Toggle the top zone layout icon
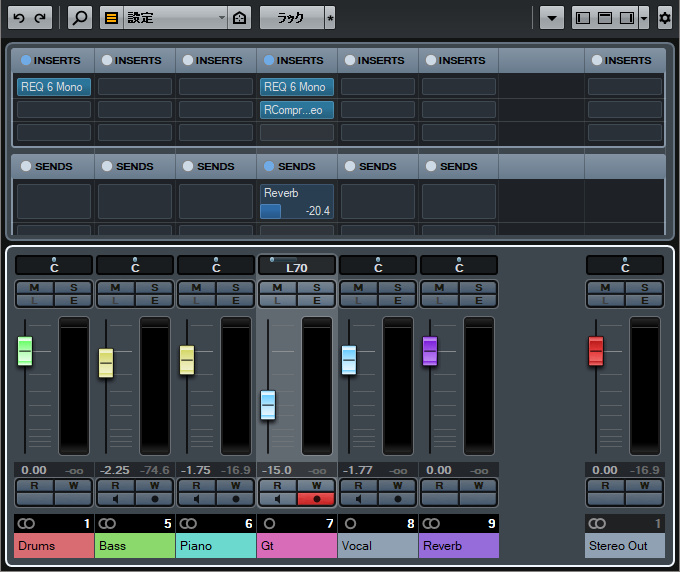This screenshot has width=680, height=572. click(x=605, y=18)
